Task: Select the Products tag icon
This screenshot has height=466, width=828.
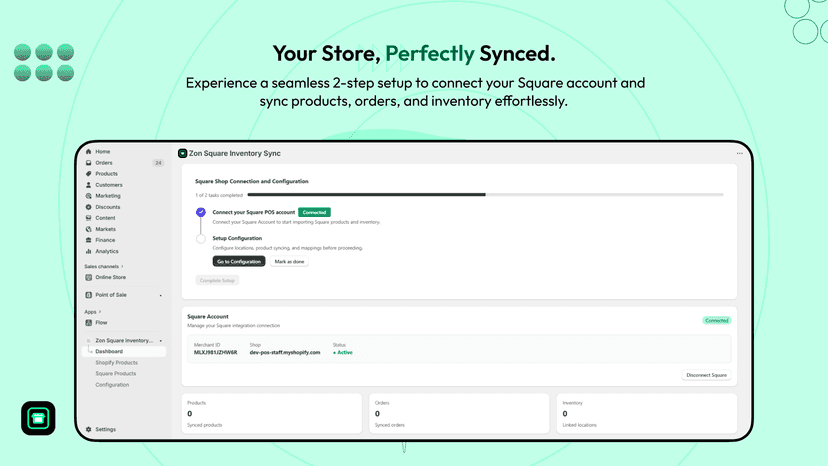Action: click(88, 174)
